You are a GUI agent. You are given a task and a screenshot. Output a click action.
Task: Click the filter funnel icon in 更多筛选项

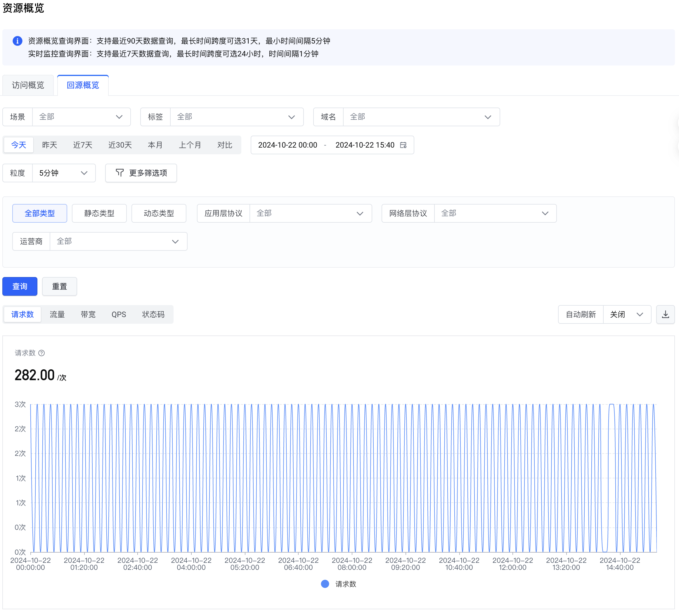[119, 173]
